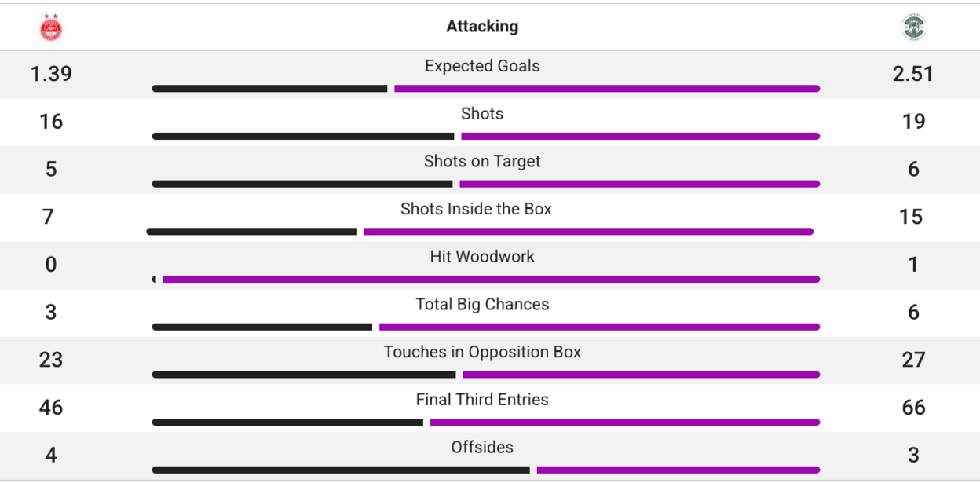This screenshot has width=980, height=483.
Task: Click the black Offsides bar segment
Action: [x=341, y=470]
